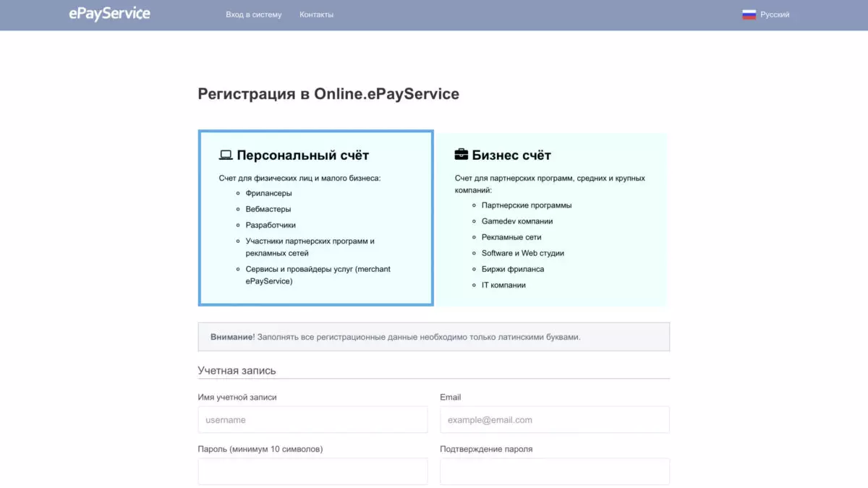Image resolution: width=868 pixels, height=488 pixels.
Task: Focus the Подтверждение пароля field
Action: 555,471
